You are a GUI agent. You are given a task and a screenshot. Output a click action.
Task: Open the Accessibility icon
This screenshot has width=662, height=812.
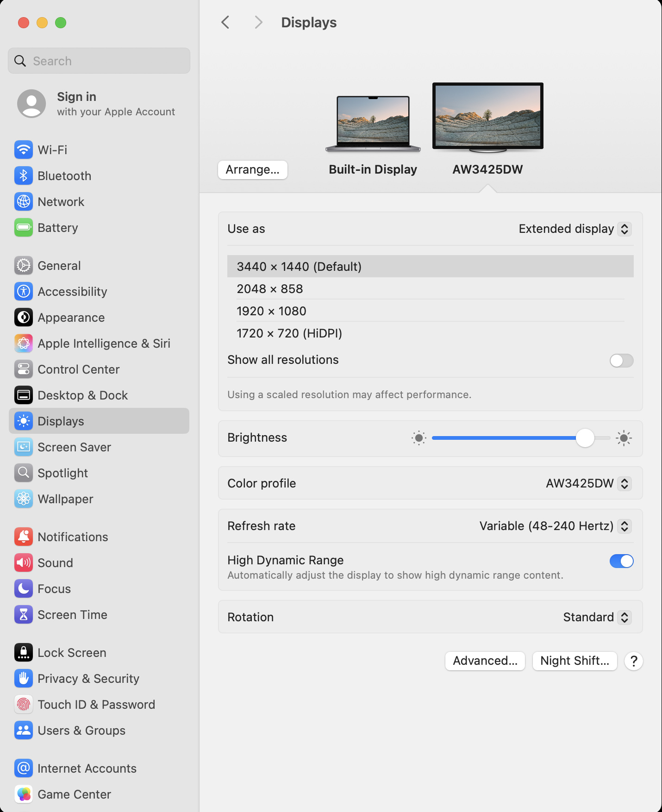[x=24, y=291]
